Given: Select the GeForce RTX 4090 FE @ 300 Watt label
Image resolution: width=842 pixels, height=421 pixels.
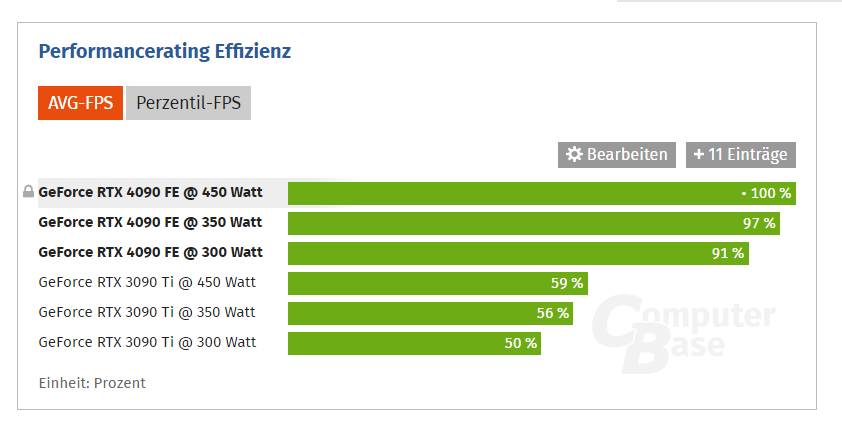Looking at the screenshot, I should (150, 252).
